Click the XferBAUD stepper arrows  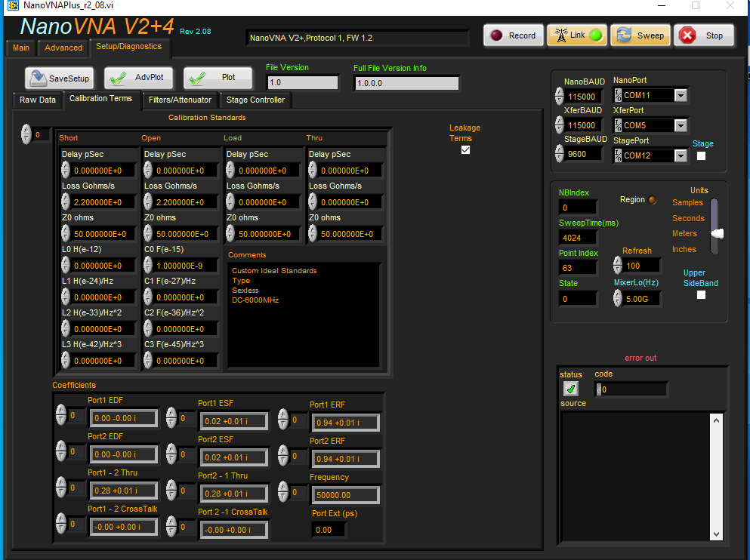point(559,125)
